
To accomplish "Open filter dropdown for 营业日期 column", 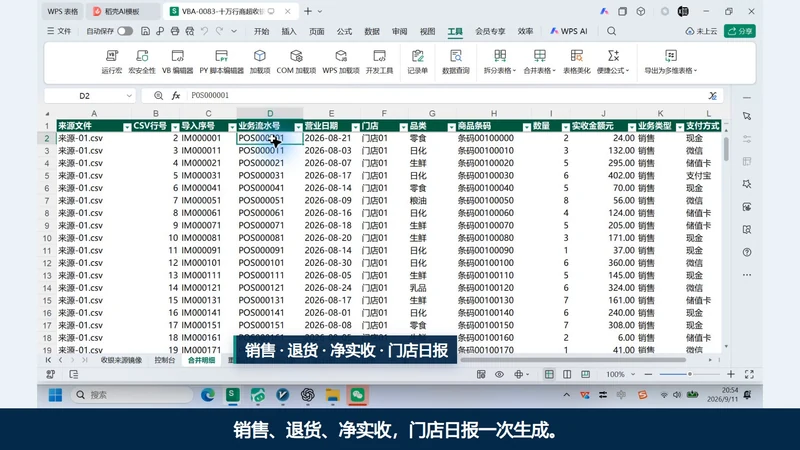I will pyautogui.click(x=356, y=127).
